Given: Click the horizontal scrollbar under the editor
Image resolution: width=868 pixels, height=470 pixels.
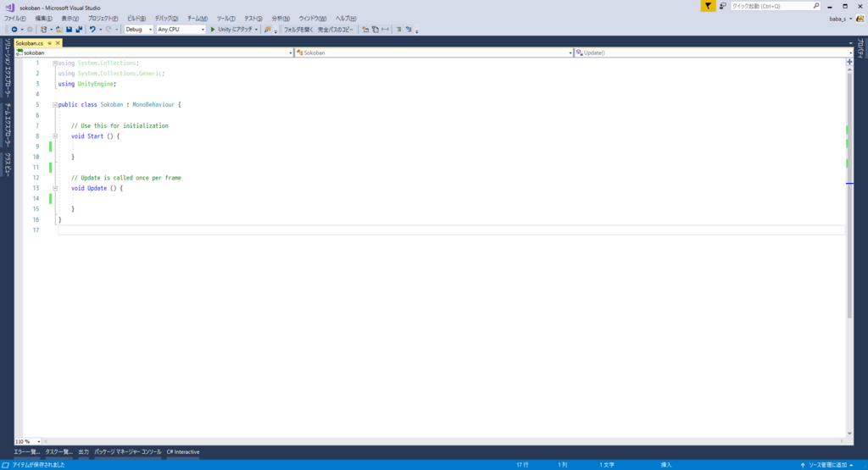Looking at the screenshot, I should point(442,441).
